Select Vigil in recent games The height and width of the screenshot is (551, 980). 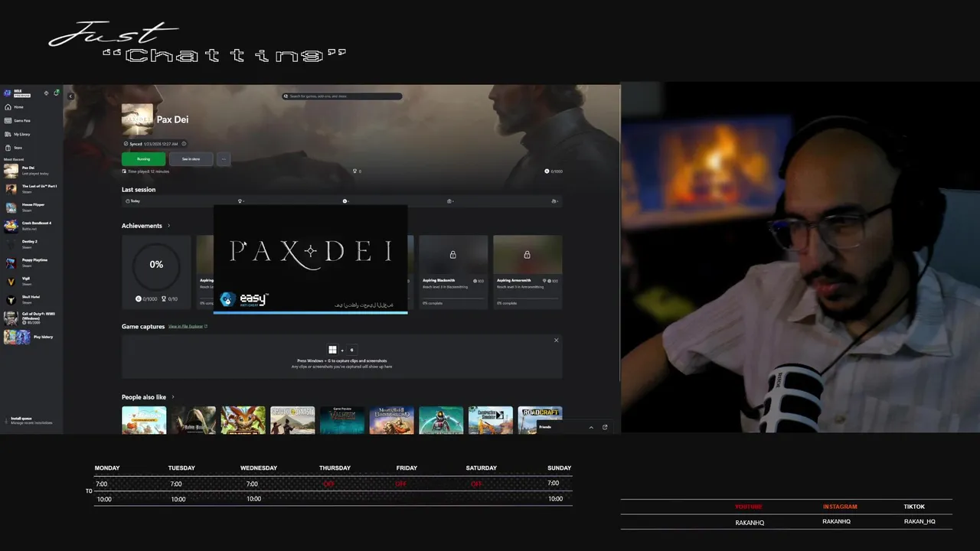pyautogui.click(x=31, y=281)
